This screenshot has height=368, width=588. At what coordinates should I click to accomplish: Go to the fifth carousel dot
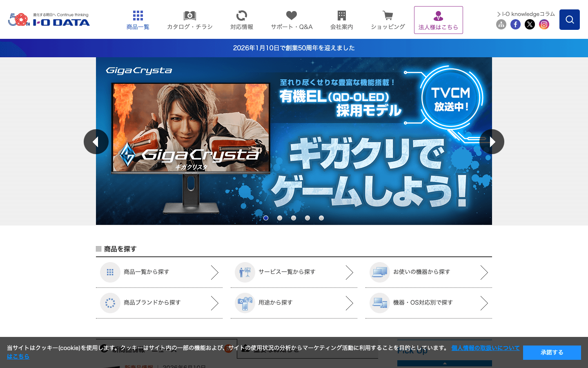[x=321, y=218]
